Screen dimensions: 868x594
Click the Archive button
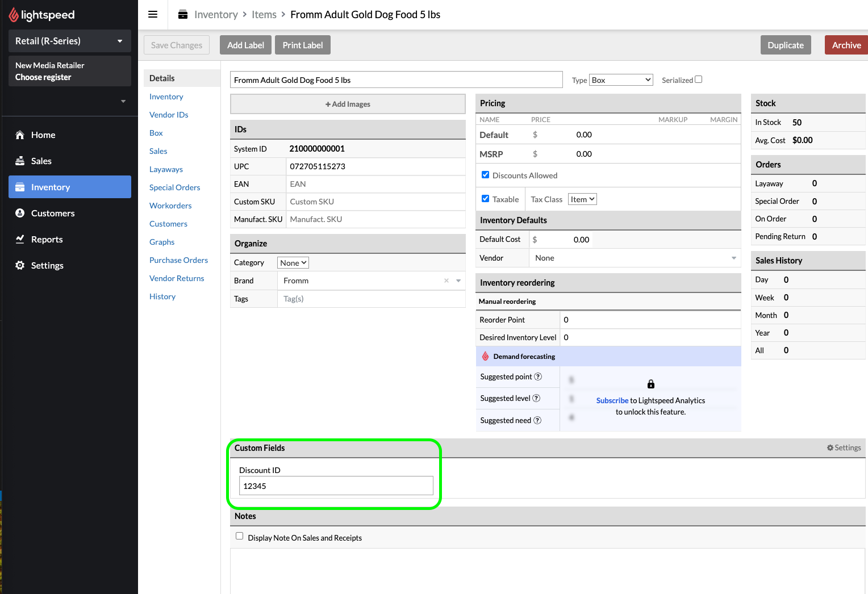[x=846, y=45]
